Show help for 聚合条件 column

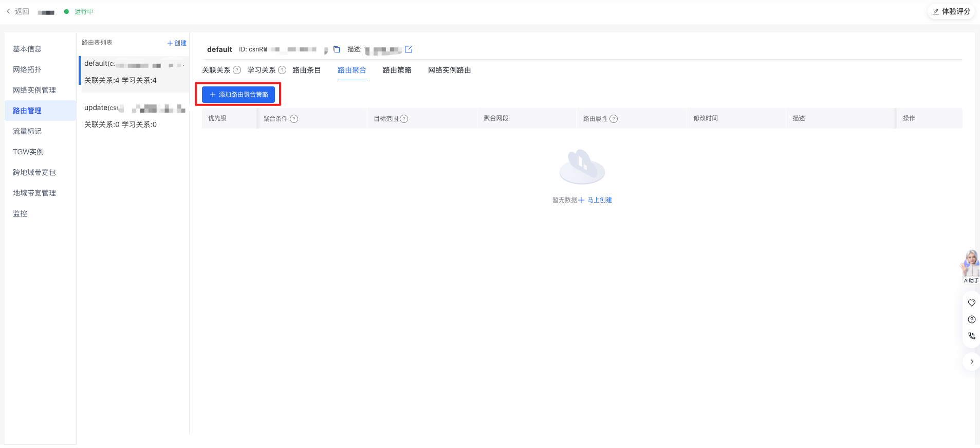tap(294, 119)
